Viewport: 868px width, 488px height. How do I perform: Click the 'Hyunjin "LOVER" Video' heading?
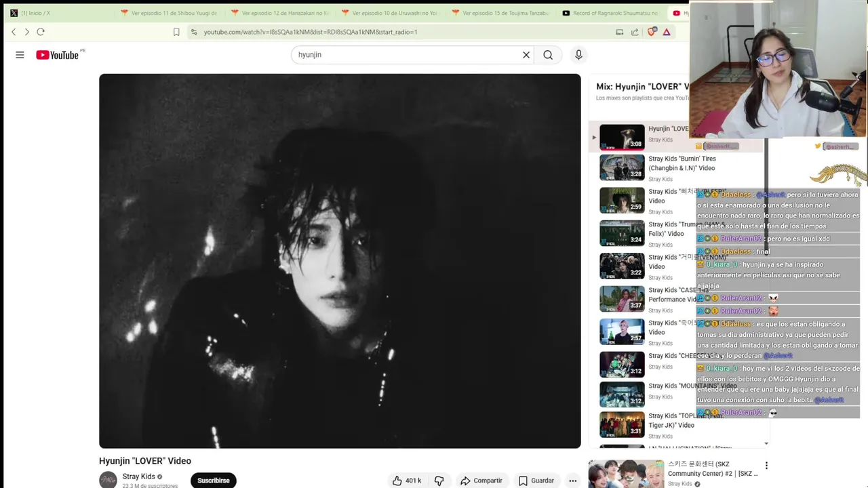145,461
